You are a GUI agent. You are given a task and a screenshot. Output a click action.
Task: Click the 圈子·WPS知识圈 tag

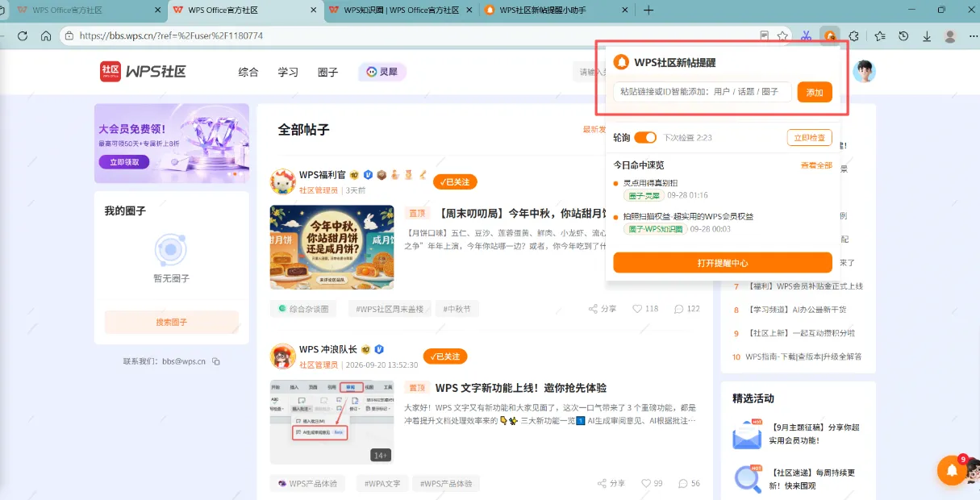[654, 229]
